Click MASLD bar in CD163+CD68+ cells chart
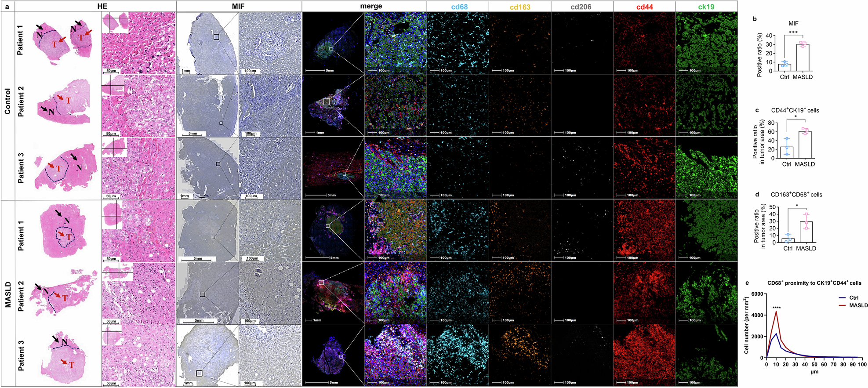The height and width of the screenshot is (388, 868). (x=806, y=232)
